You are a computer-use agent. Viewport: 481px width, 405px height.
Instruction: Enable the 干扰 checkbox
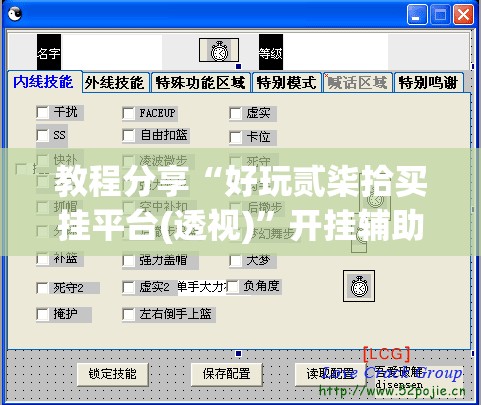coord(43,112)
